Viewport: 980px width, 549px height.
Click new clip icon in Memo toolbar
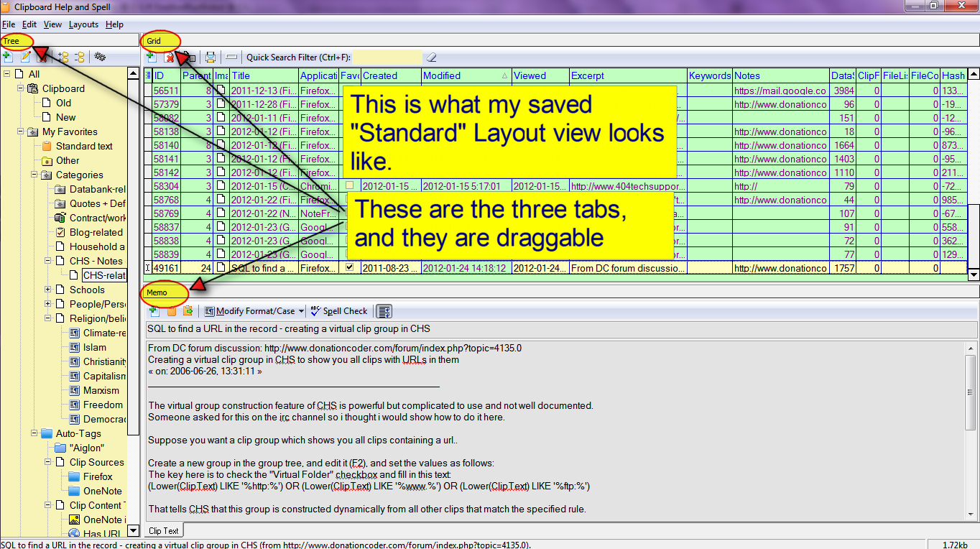(154, 311)
